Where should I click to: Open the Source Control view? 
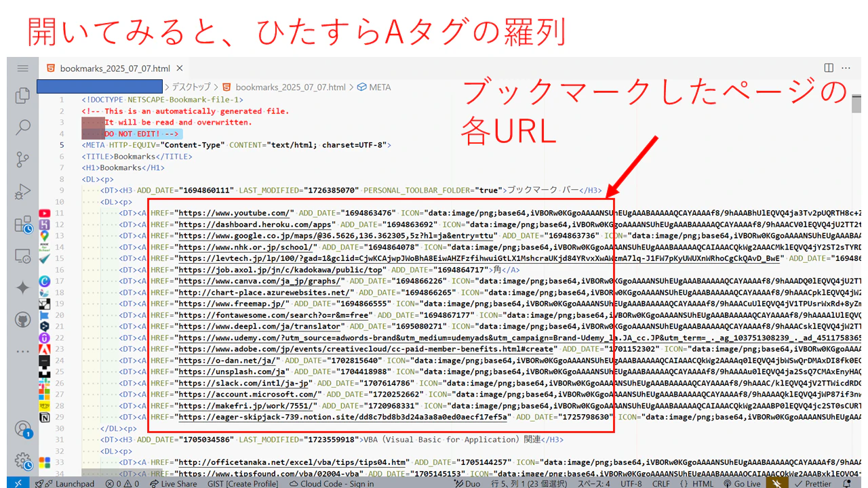click(22, 159)
